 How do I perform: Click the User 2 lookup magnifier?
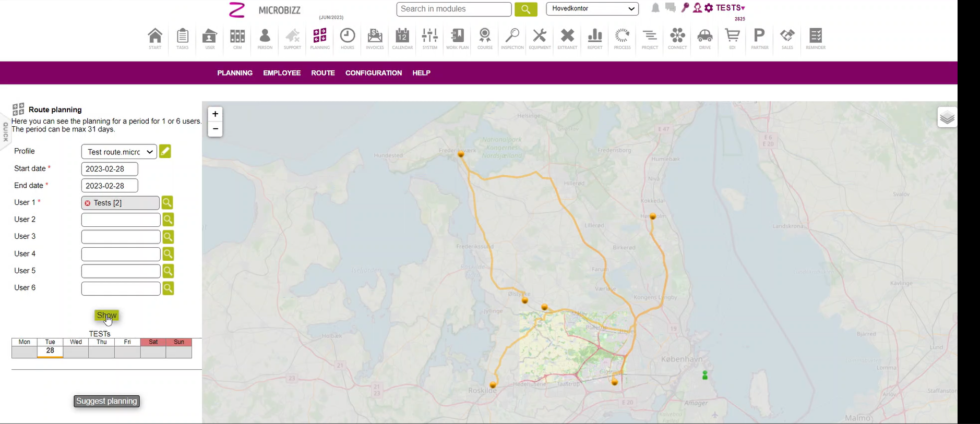tap(168, 220)
